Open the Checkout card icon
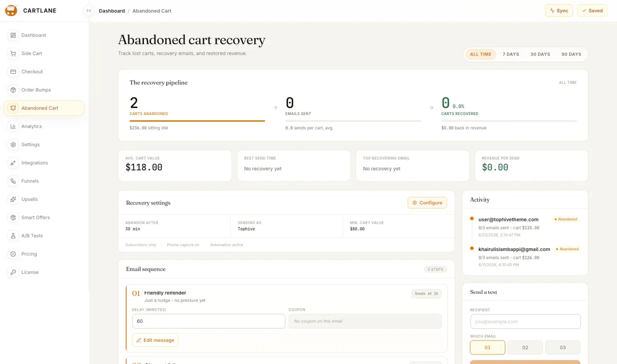Viewport: 617px width, 364px height. tap(13, 72)
